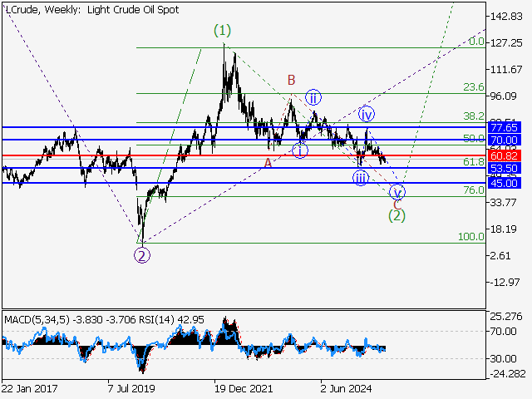
Task: Click the green (1) wave peak label
Action: point(222,31)
